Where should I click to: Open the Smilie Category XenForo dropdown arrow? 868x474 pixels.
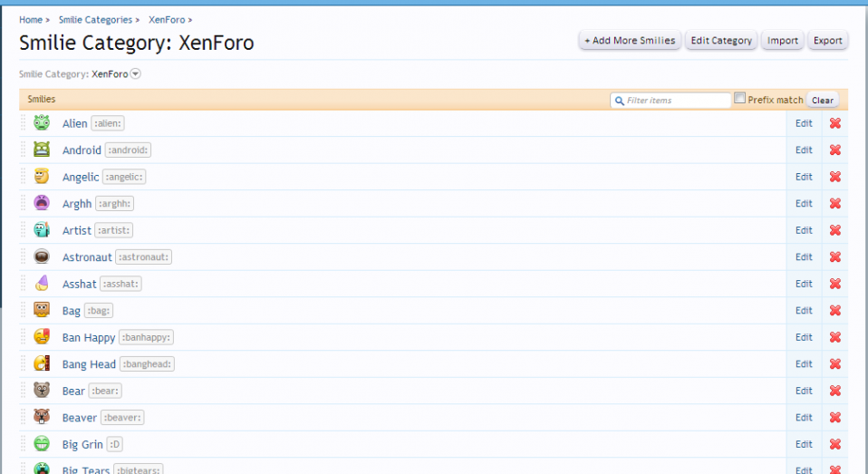click(135, 73)
